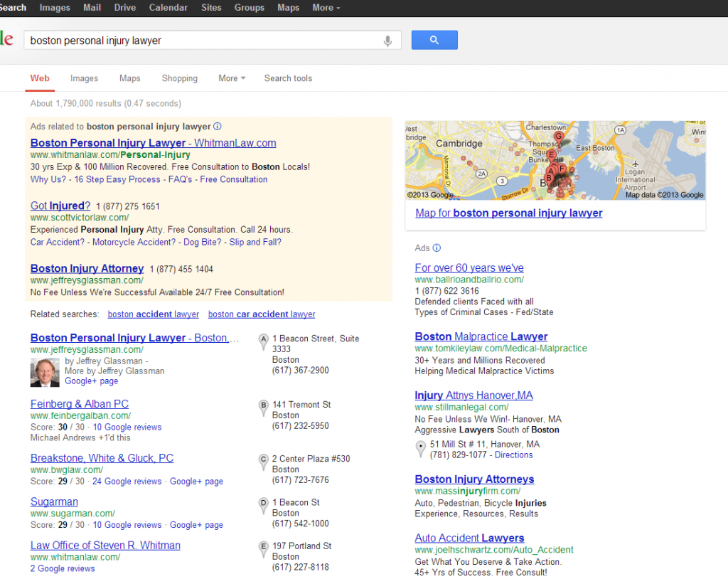Click related search 'boston accident lawyer'

click(x=154, y=314)
